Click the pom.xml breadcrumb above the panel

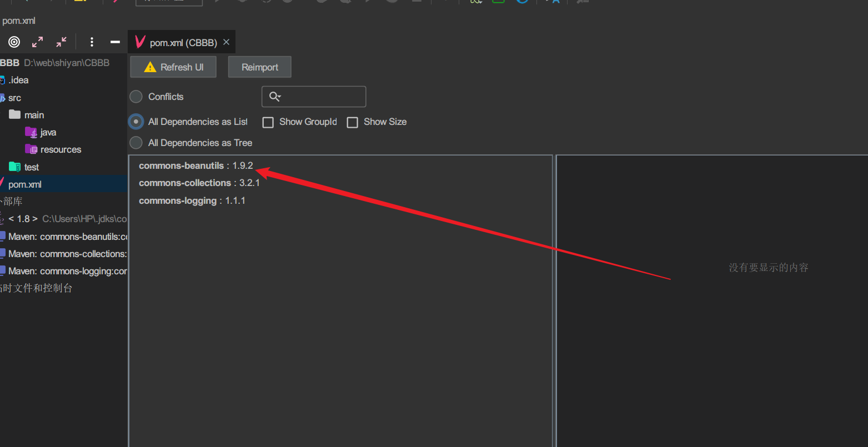pos(19,21)
